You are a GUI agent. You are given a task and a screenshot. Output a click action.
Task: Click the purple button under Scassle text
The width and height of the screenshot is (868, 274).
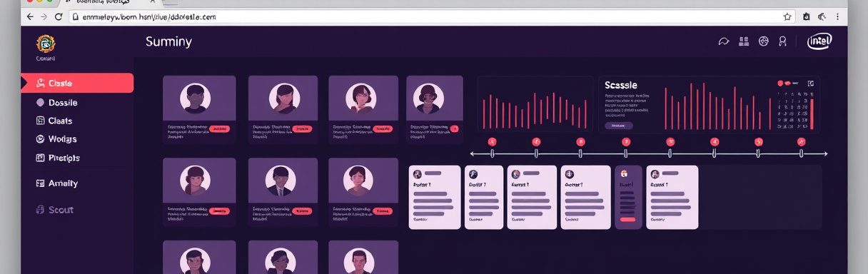618,125
